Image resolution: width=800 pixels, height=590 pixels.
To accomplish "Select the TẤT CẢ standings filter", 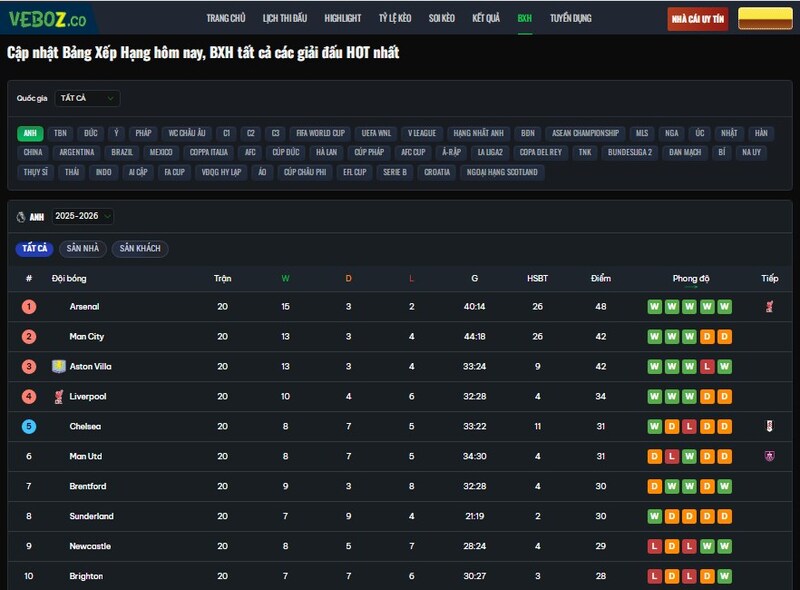I will click(35, 248).
